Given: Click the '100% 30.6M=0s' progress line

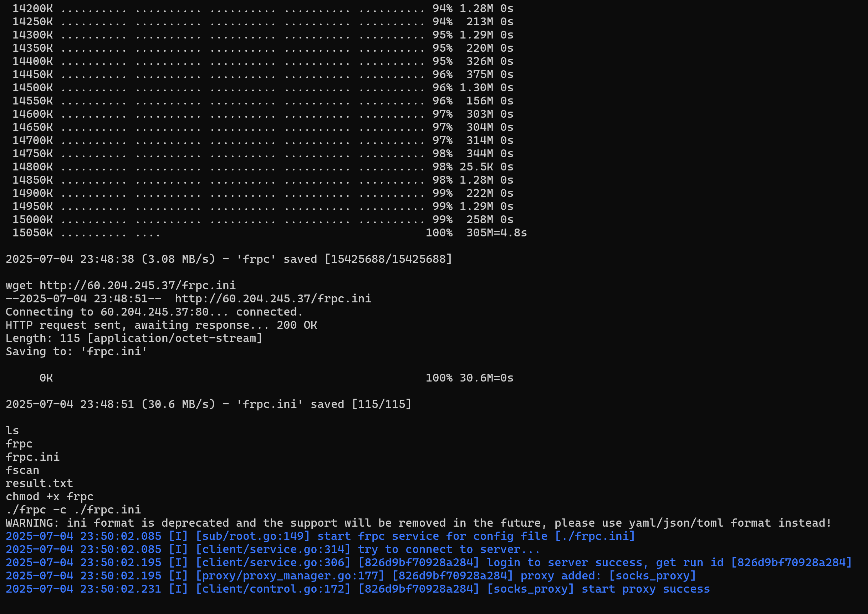Looking at the screenshot, I should 276,378.
